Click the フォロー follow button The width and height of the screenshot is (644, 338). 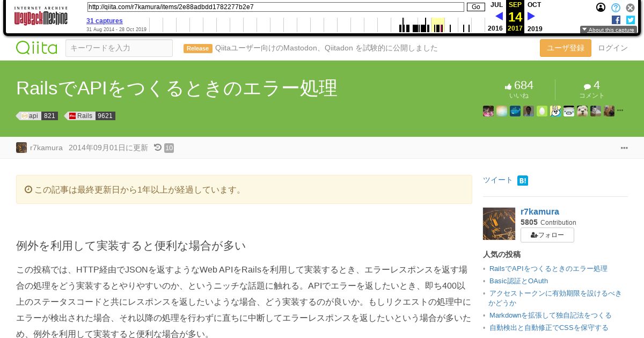547,235
